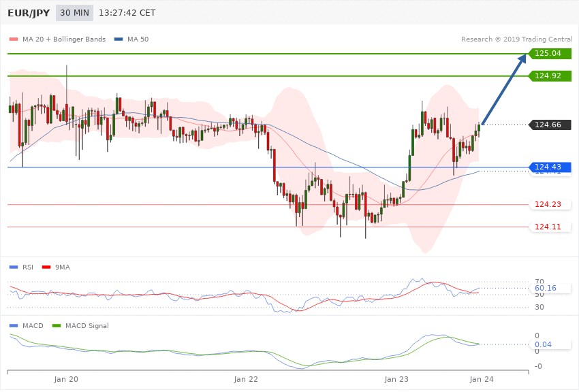
Task: Click the 30 level RSI axis label
Action: 539,307
